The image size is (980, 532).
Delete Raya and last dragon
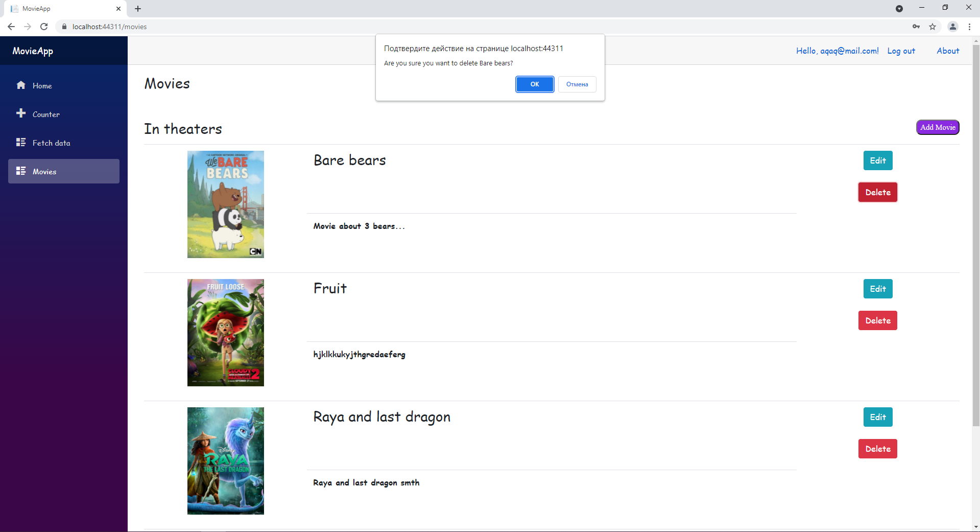point(878,449)
